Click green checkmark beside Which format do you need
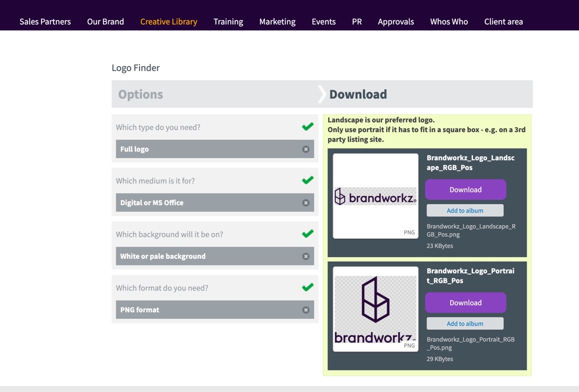Screen dimensions: 579x392 308,287
